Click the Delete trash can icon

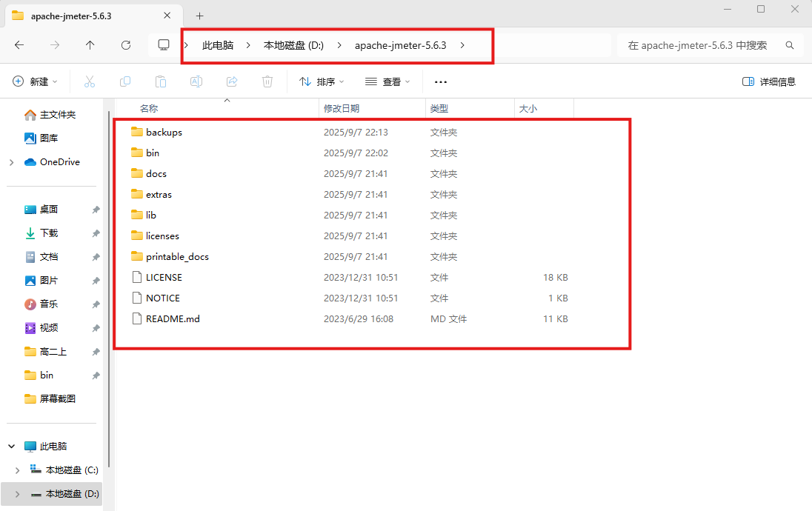[267, 81]
